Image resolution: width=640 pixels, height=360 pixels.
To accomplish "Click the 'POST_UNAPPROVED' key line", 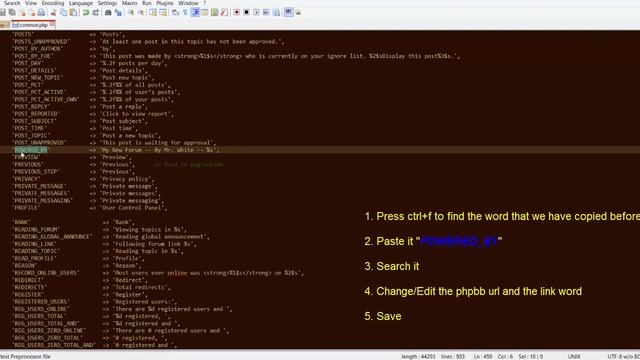I will tap(39, 142).
